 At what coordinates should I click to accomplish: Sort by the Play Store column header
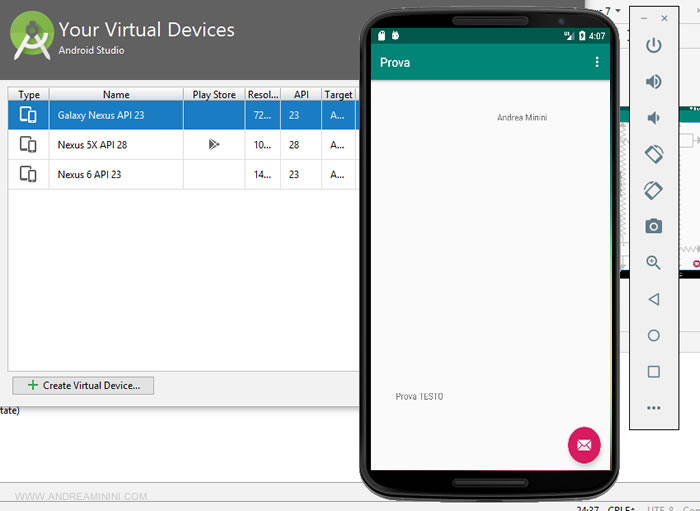[x=214, y=95]
